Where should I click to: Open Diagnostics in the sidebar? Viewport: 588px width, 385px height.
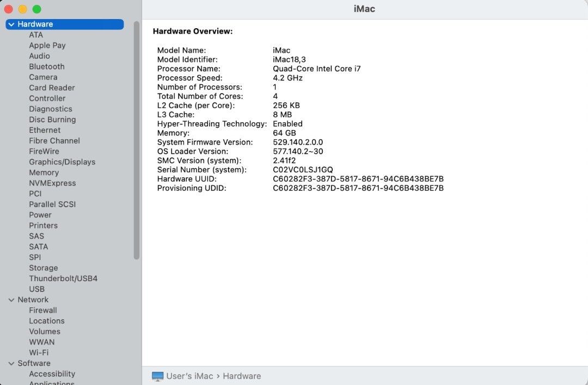(x=51, y=109)
